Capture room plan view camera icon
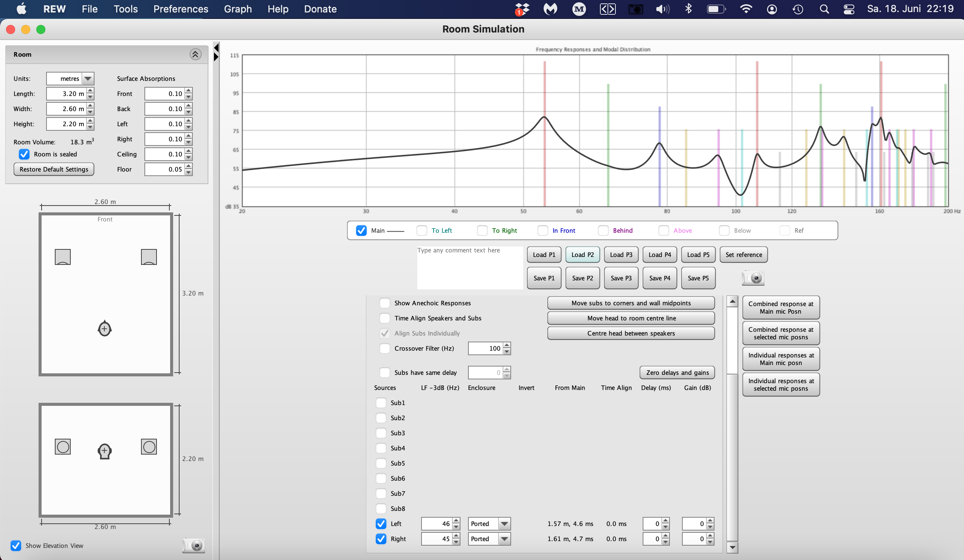 coord(194,545)
